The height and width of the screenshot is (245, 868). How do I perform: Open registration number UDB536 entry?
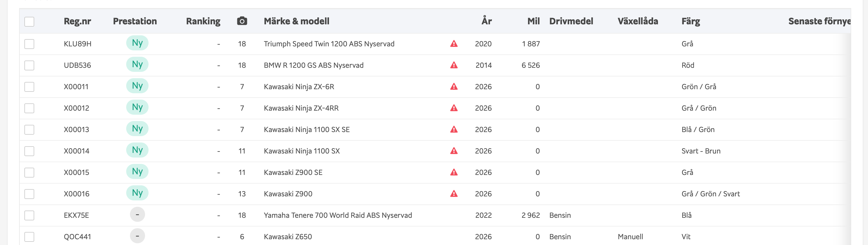[77, 65]
